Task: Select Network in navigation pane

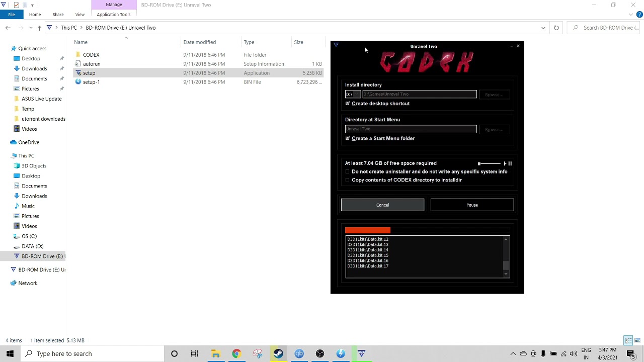Action: (28, 283)
